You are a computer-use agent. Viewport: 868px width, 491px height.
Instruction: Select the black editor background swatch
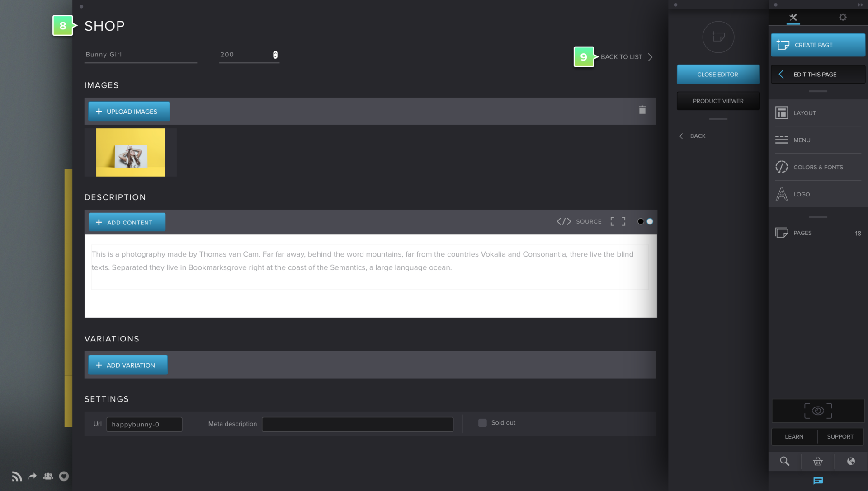coord(641,221)
